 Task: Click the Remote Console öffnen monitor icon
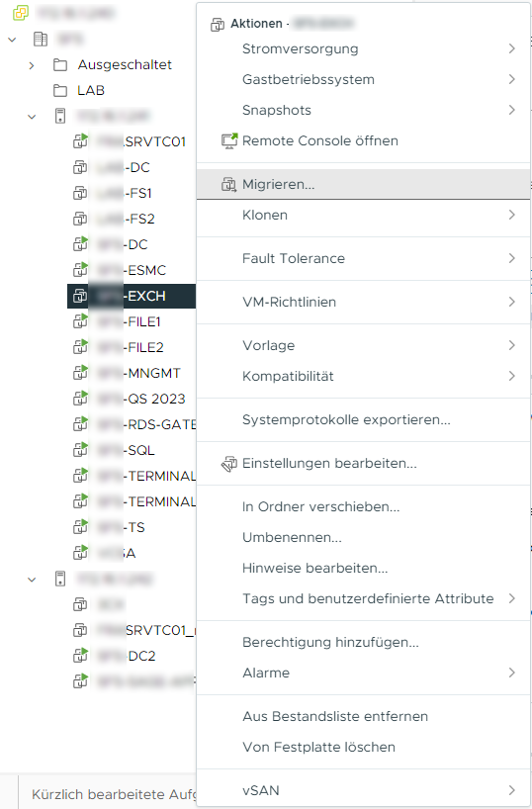(229, 140)
